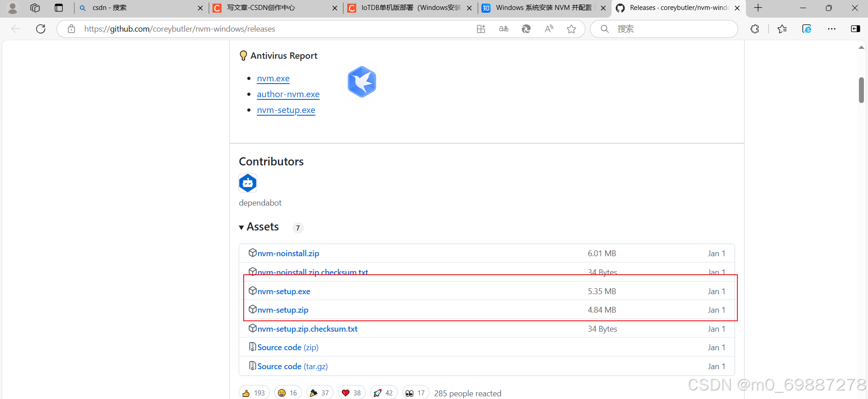Click the dependabot contributor name

pos(260,203)
